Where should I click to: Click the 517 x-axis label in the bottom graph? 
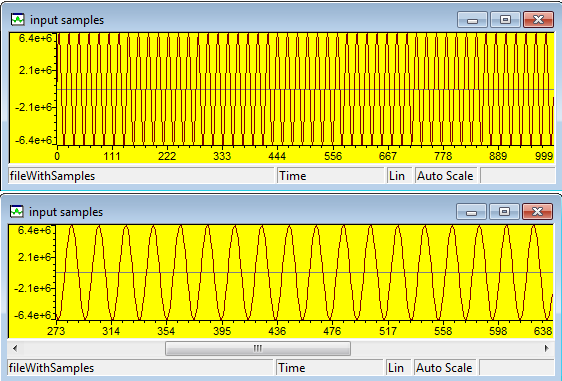388,331
